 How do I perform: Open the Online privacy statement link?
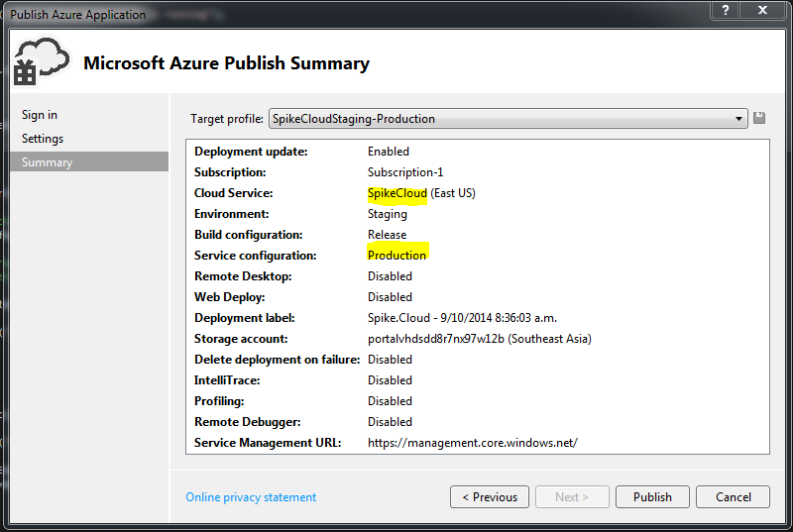251,497
